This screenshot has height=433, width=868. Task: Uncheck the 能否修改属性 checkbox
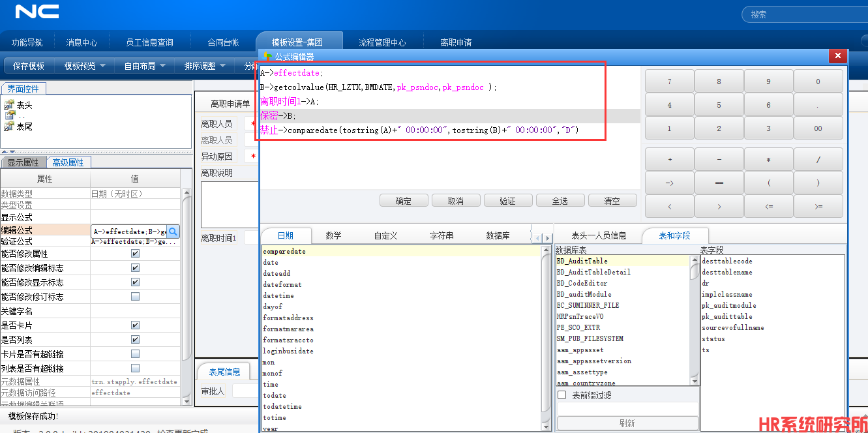click(x=135, y=254)
